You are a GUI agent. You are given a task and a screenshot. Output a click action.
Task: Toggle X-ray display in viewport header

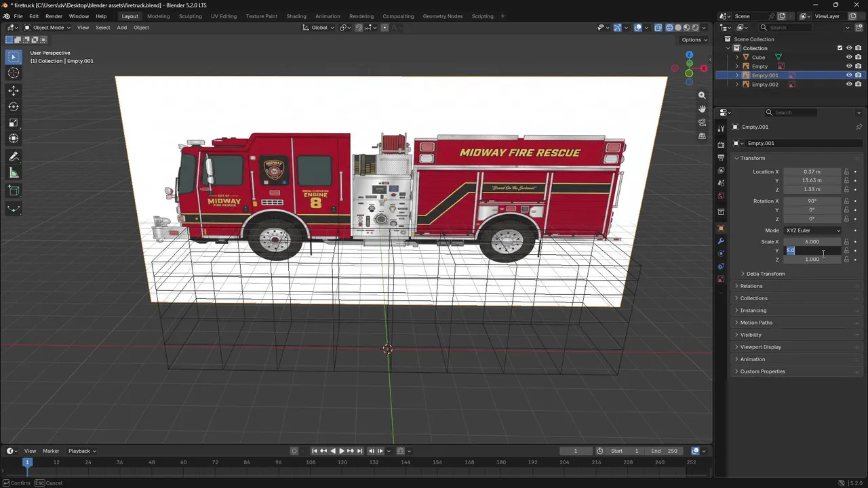[x=658, y=28]
